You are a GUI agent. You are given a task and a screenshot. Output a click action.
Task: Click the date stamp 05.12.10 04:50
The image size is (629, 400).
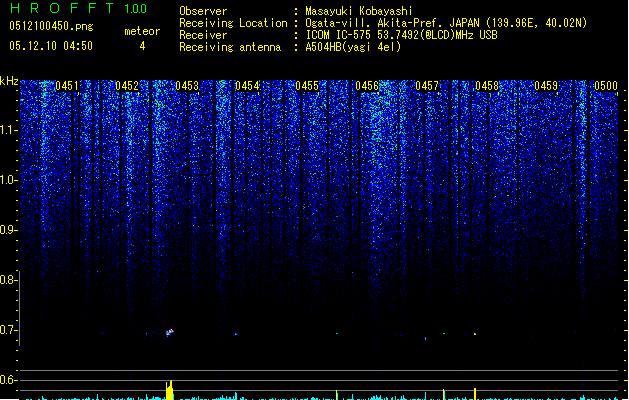51,46
